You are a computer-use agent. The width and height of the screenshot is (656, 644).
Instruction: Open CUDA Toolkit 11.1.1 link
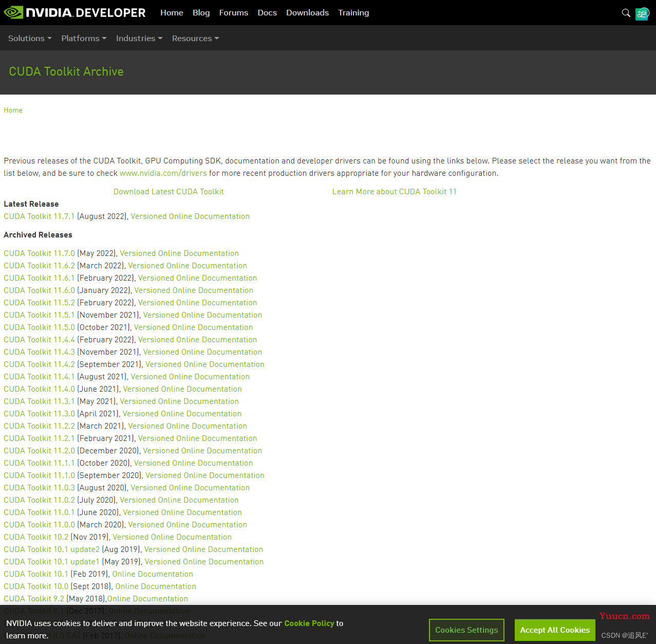(39, 463)
